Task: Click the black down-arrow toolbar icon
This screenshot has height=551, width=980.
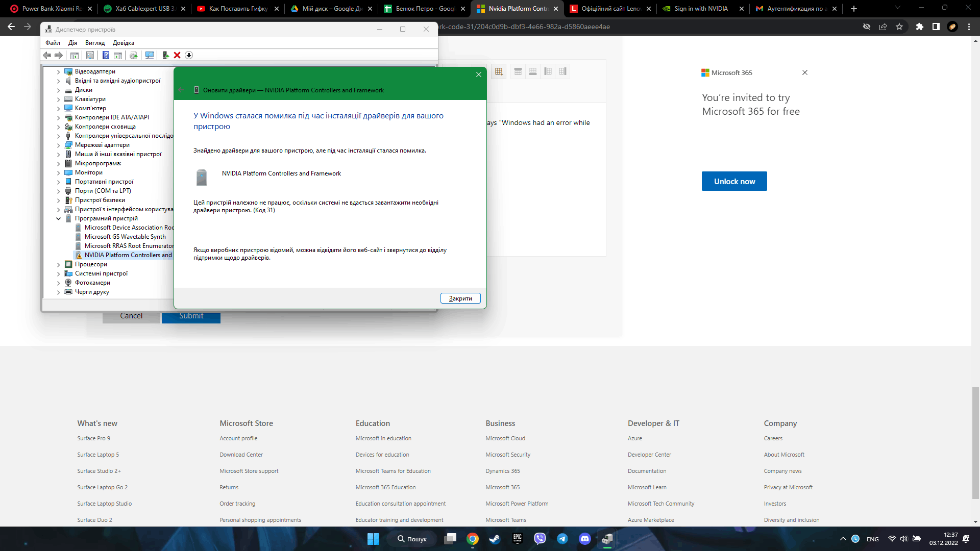Action: (189, 55)
